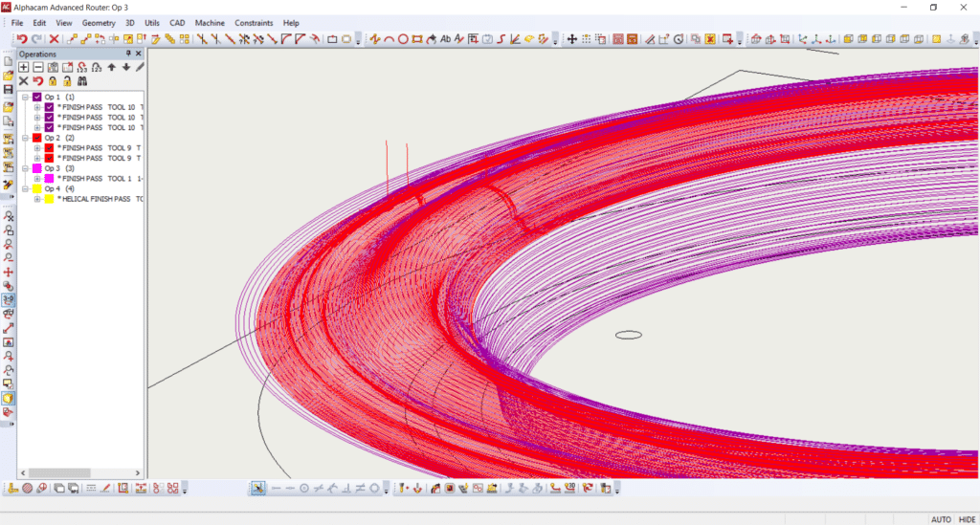The height and width of the screenshot is (525, 980).
Task: Collapse the Op 3 tree node
Action: tap(26, 168)
